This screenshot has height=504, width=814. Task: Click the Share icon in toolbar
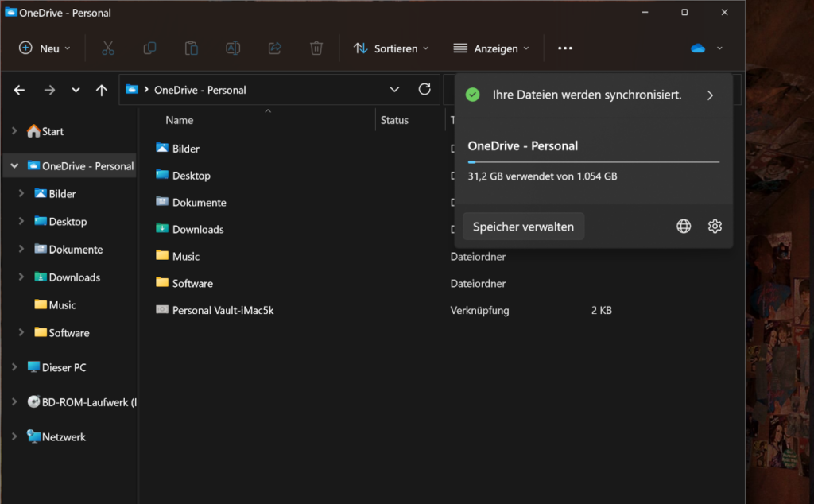pyautogui.click(x=274, y=48)
